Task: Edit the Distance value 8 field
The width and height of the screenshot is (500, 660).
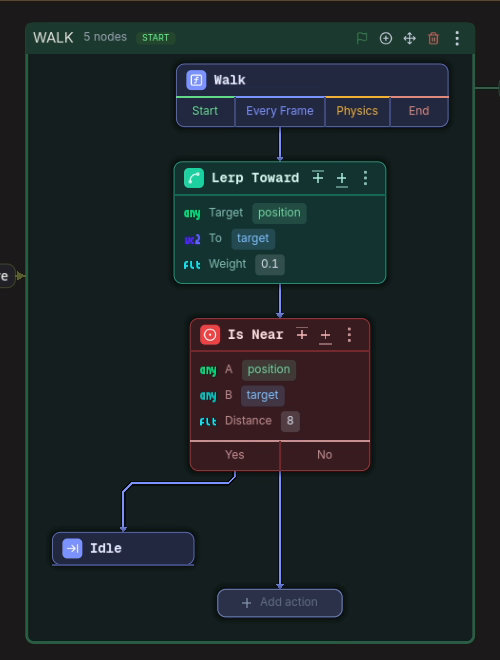Action: click(290, 421)
